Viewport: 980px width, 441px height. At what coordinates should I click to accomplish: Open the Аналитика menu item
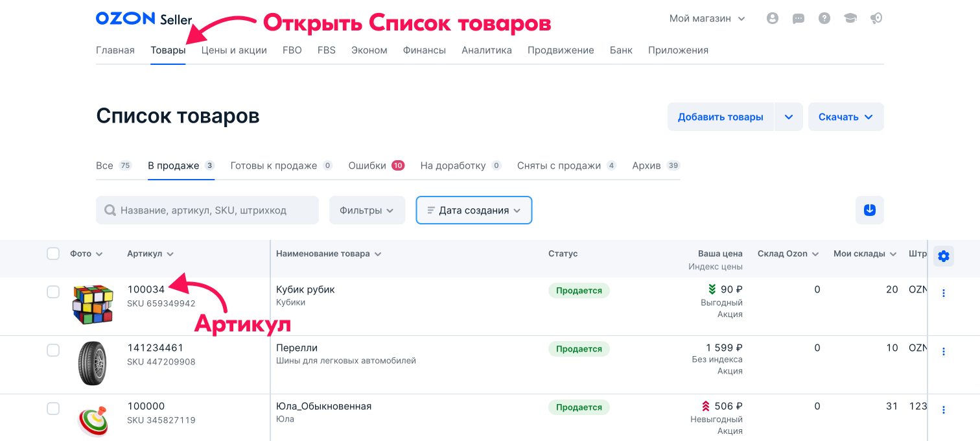(487, 50)
